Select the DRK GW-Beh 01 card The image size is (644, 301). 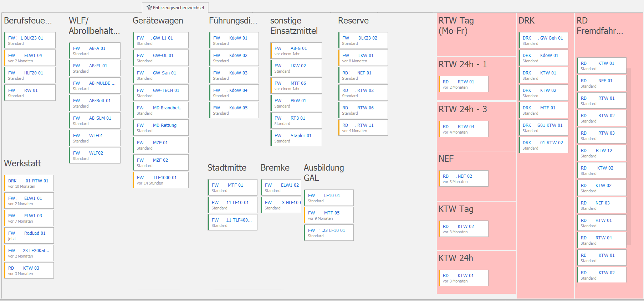point(543,40)
